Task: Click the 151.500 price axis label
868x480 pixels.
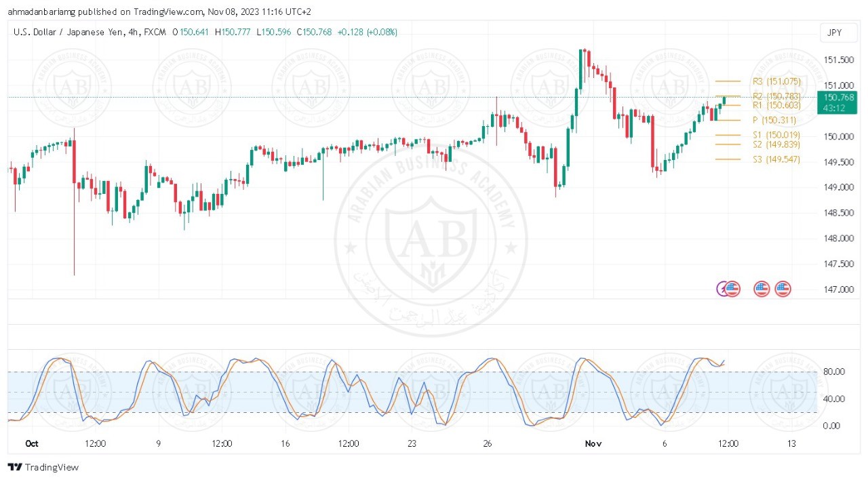Action: (x=838, y=60)
